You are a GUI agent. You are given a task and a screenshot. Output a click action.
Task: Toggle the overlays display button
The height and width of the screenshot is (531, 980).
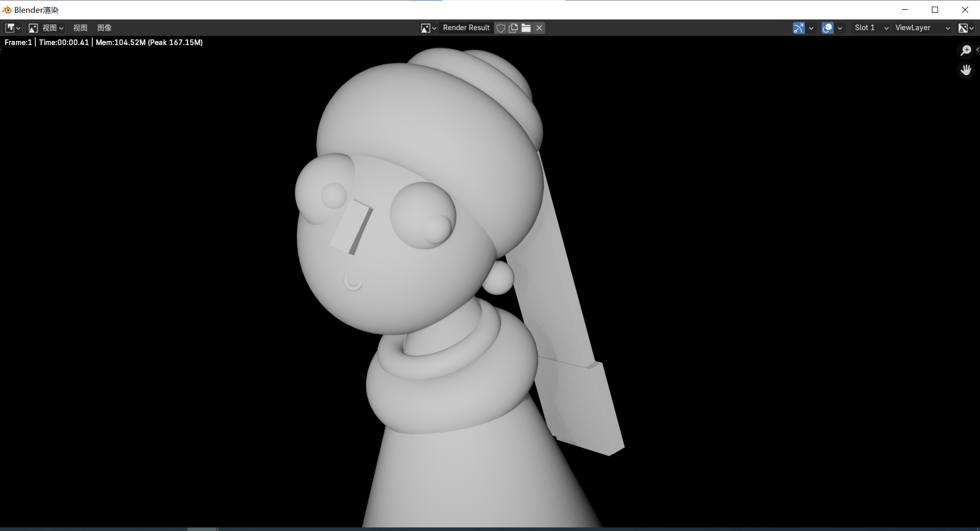click(827, 28)
